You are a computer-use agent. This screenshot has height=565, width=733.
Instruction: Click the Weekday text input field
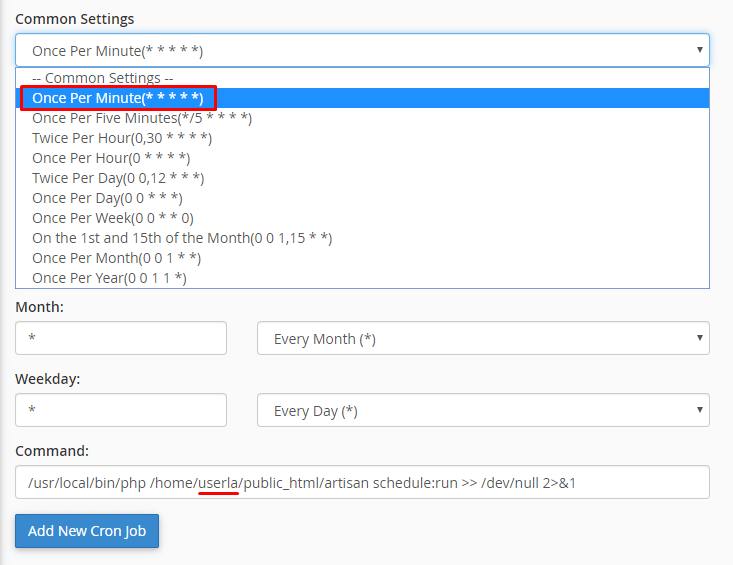click(121, 410)
